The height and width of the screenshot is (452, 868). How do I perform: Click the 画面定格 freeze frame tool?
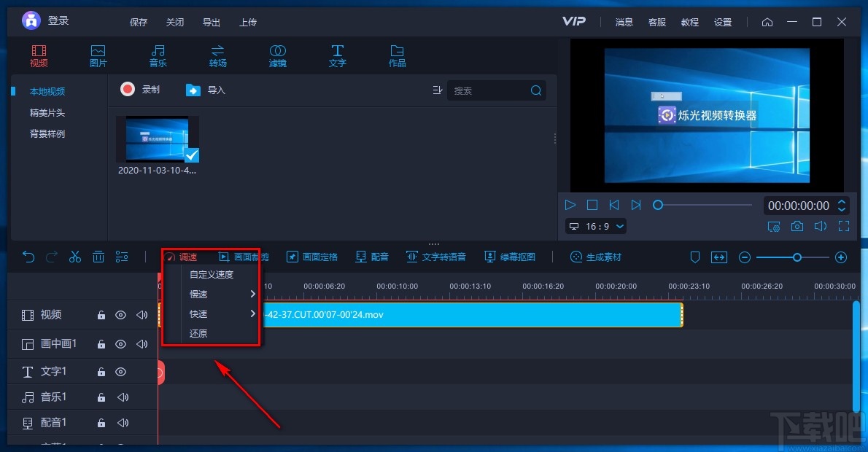coord(312,257)
